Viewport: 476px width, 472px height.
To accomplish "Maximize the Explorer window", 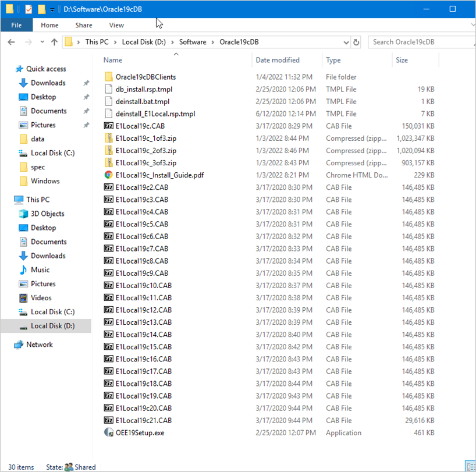I will 452,9.
